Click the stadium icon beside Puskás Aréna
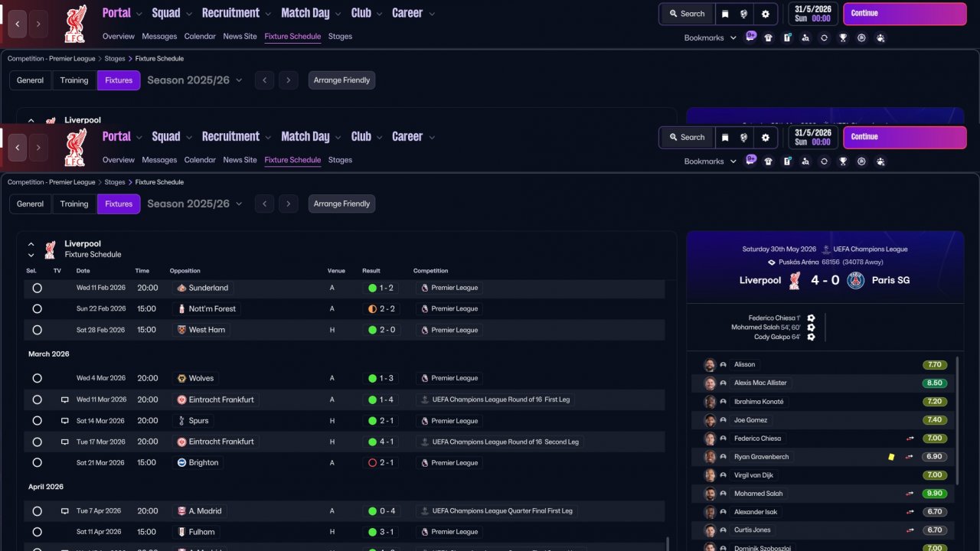 click(772, 262)
